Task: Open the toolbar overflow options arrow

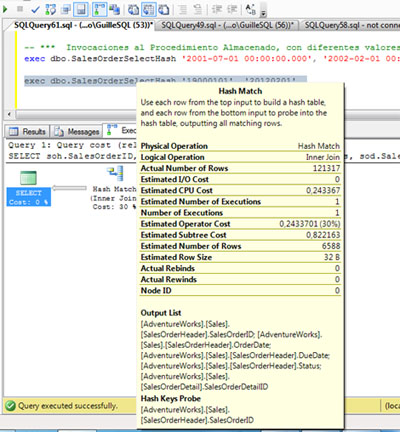Action: pos(263,13)
